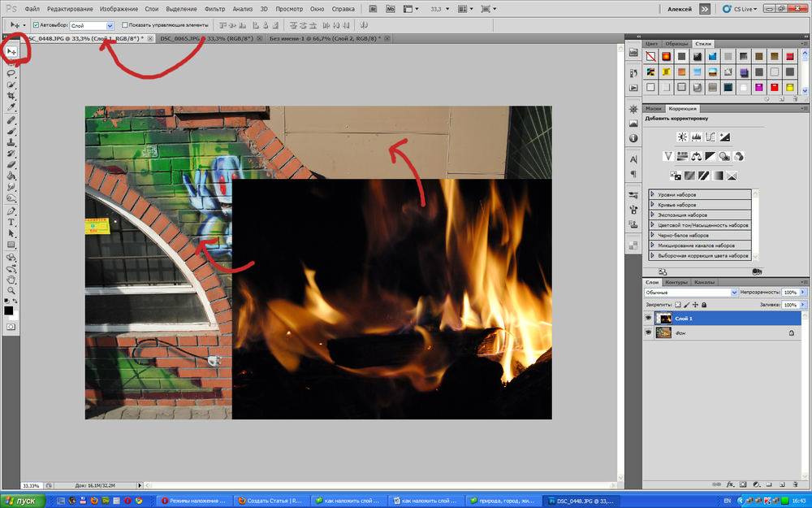Add a Brightness/Contrast adjustment
This screenshot has width=812, height=508.
[683, 137]
